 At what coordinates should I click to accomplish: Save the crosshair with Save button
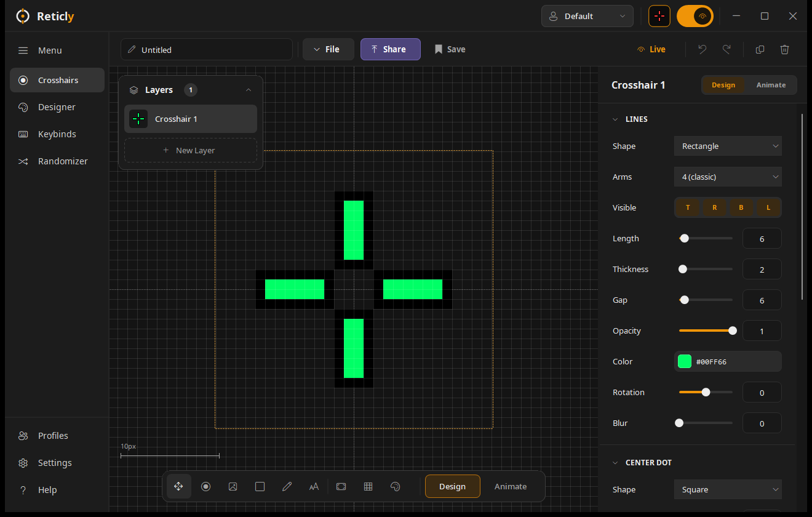450,49
